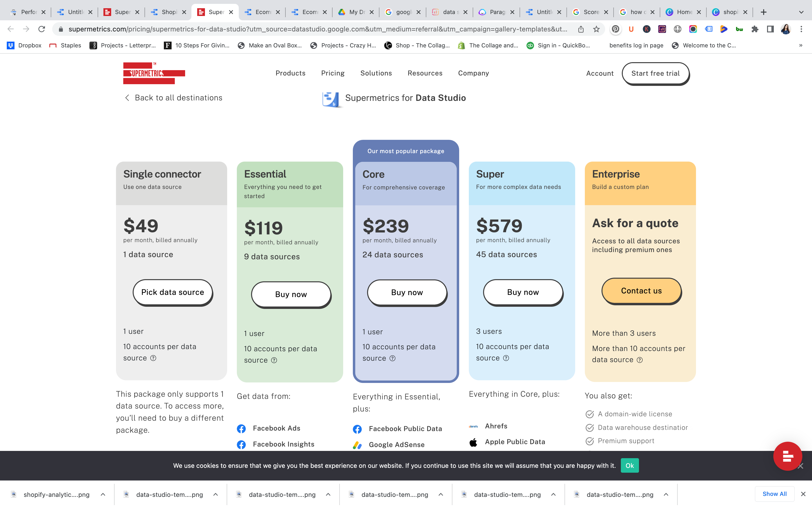Open the tab search dropdown arrow
The width and height of the screenshot is (812, 508).
(801, 12)
